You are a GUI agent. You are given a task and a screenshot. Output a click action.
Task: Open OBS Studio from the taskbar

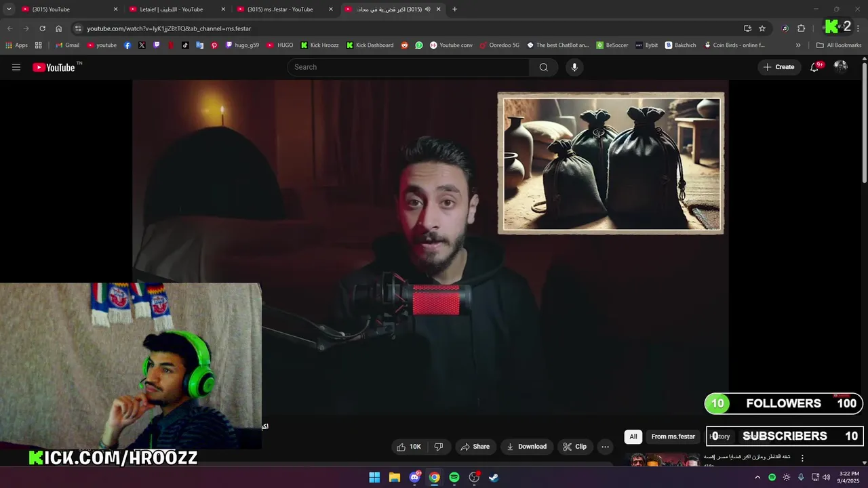click(x=474, y=477)
